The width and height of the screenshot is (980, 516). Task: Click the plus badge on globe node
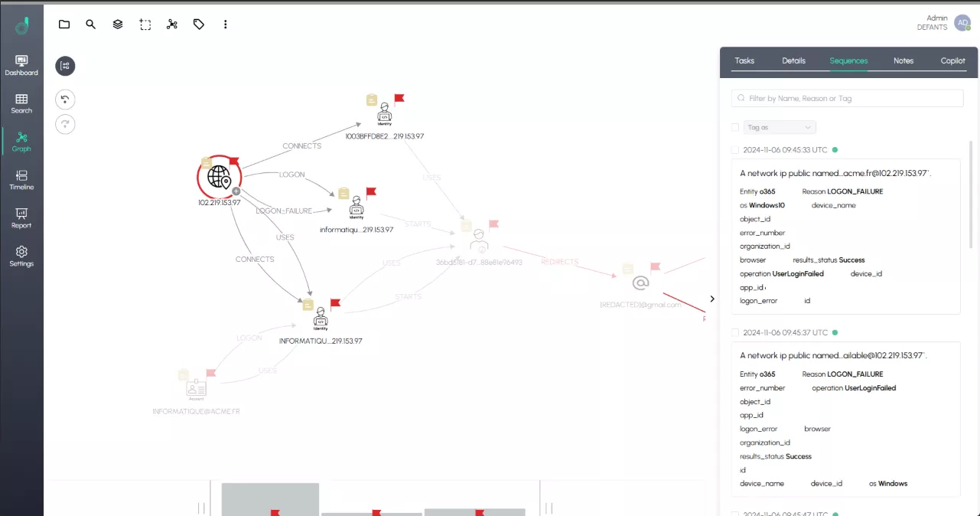click(x=236, y=191)
